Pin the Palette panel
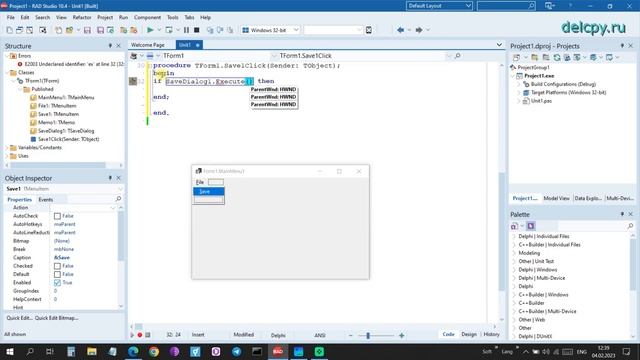The height and width of the screenshot is (360, 640). click(622, 214)
